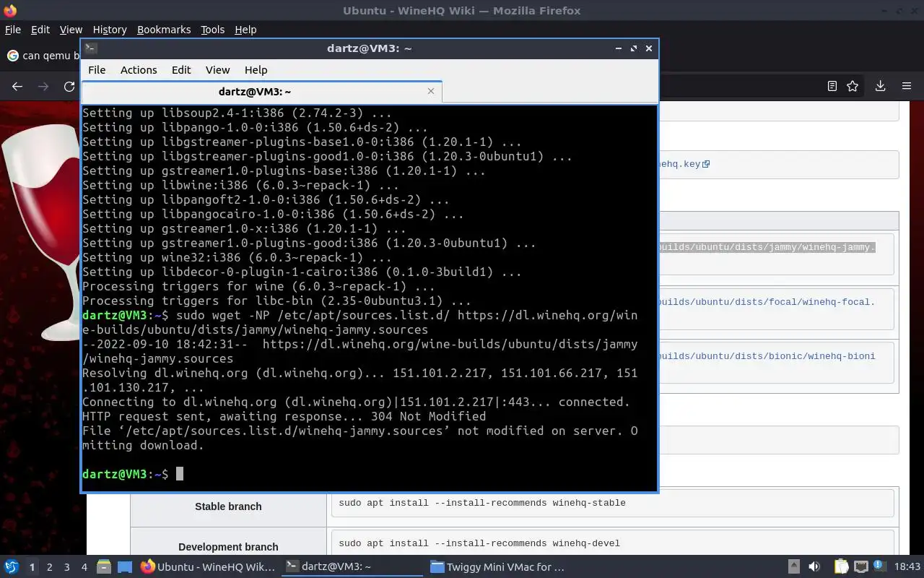Open the terminal's File menu
924x578 pixels.
point(97,70)
